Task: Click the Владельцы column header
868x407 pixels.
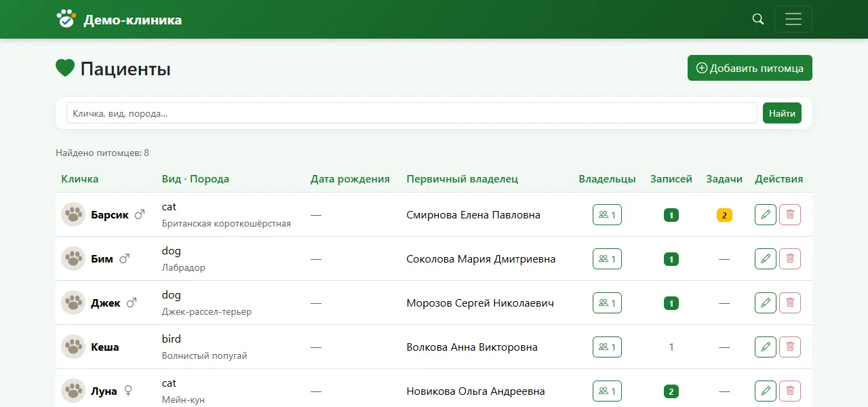Action: pos(607,179)
